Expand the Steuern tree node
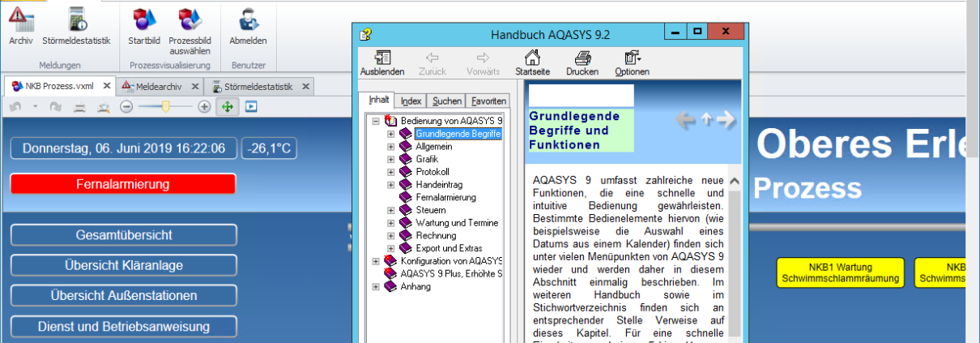Image resolution: width=980 pixels, height=343 pixels. [391, 210]
